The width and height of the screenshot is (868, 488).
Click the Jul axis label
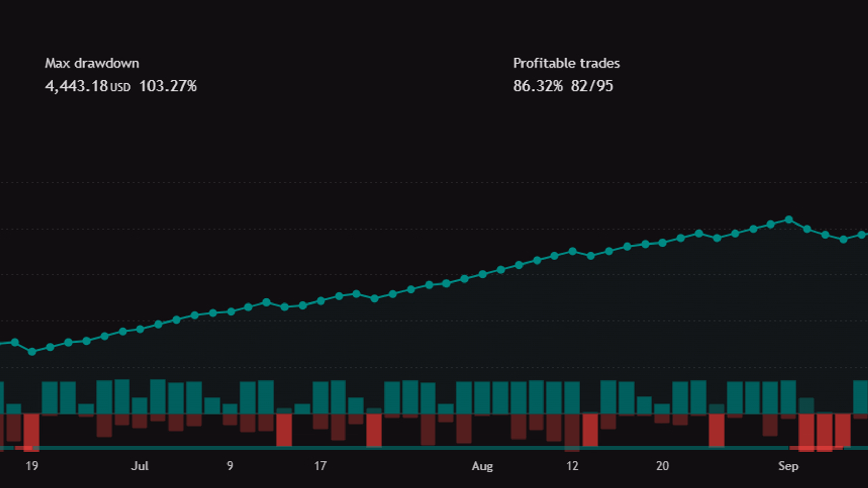tap(140, 466)
